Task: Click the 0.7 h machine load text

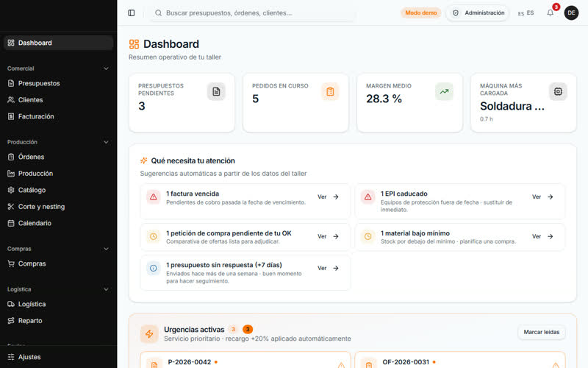Action: (x=487, y=119)
